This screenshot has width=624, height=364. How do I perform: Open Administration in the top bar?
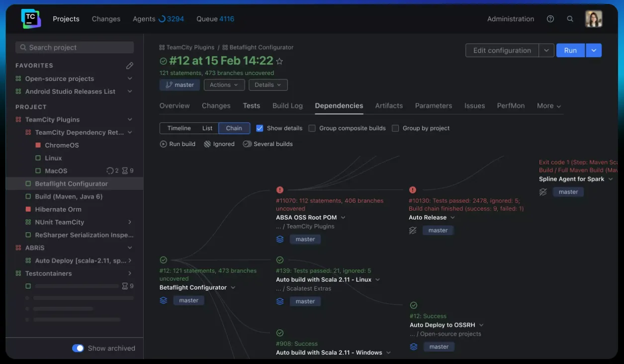[x=511, y=19]
